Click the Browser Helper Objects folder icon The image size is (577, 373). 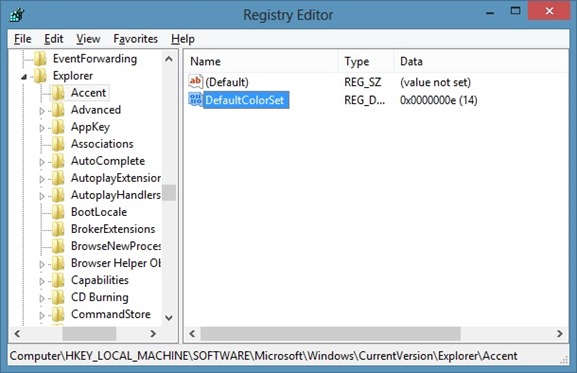[x=58, y=263]
